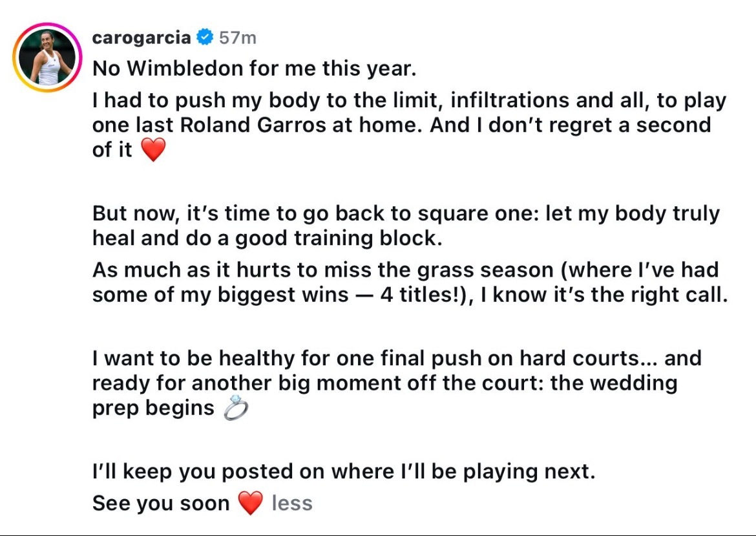Click the 'one final push on hard courts' line

point(397,358)
